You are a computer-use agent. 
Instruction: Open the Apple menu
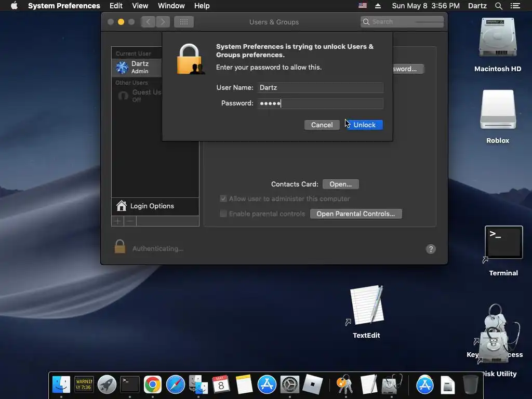pos(14,6)
